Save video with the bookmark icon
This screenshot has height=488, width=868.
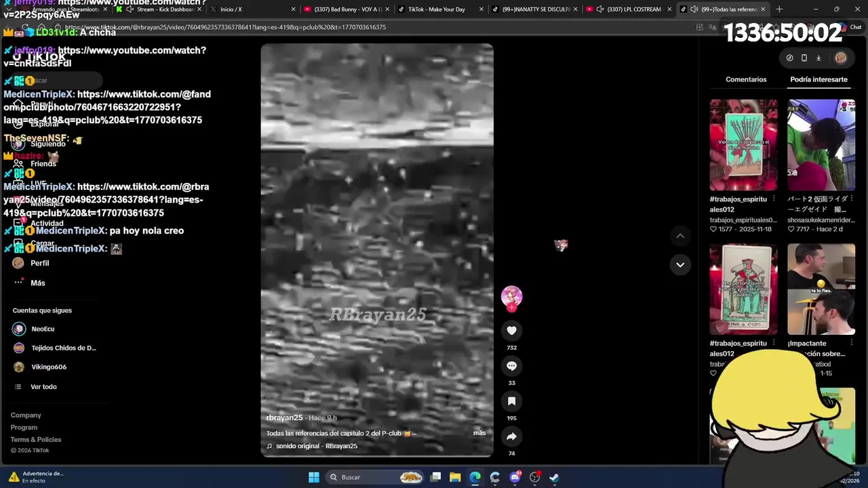tap(511, 401)
